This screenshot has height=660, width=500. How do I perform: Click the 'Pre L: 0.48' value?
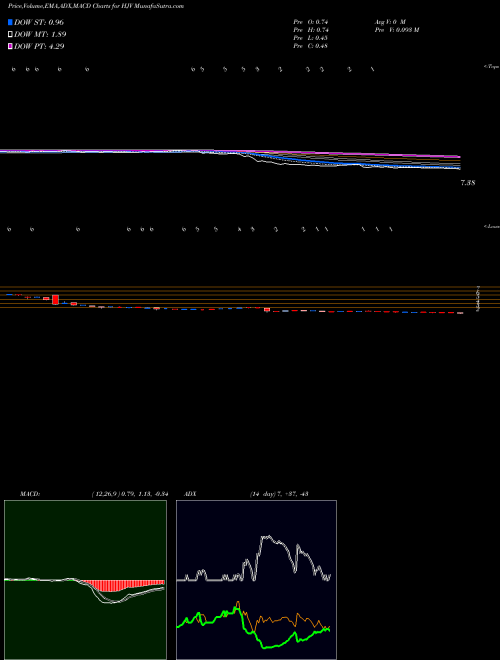pyautogui.click(x=311, y=38)
